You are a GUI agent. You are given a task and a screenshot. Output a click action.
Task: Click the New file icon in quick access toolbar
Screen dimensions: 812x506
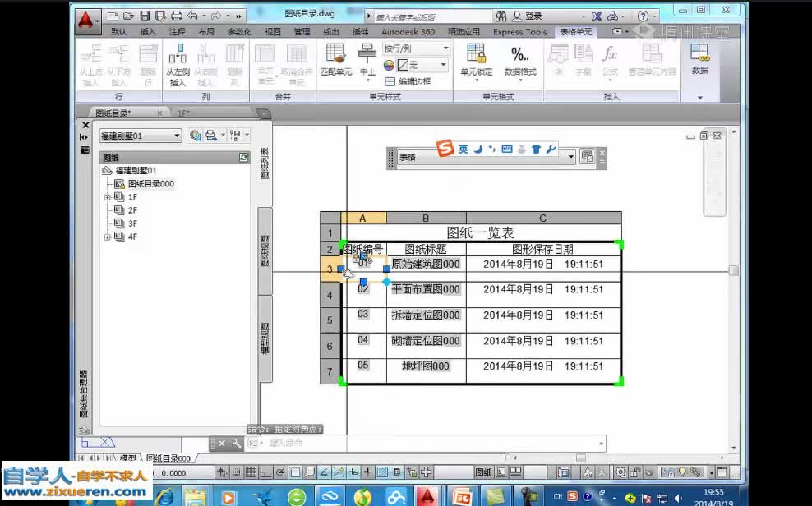click(113, 16)
